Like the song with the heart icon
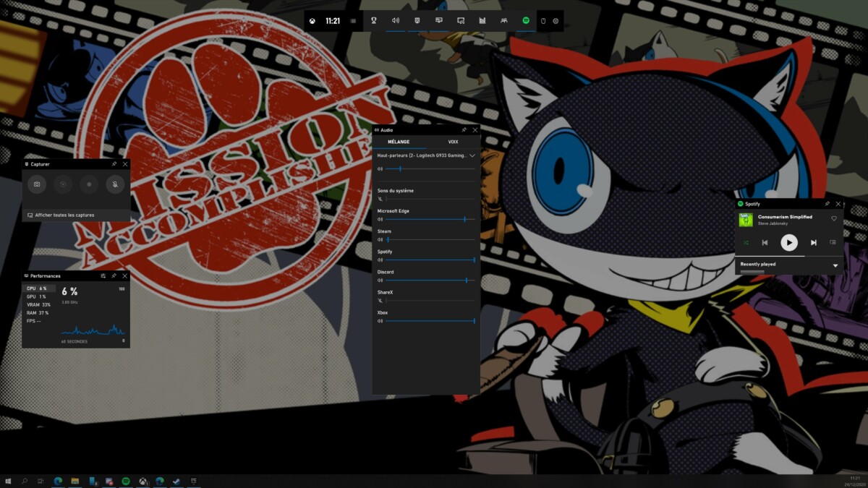Viewport: 868px width, 488px height. pyautogui.click(x=834, y=218)
